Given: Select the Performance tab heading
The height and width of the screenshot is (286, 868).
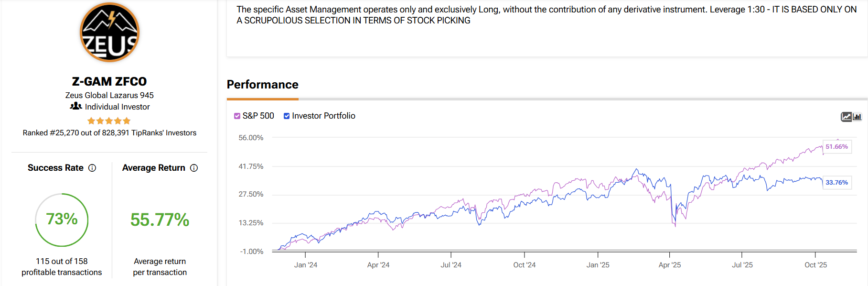Looking at the screenshot, I should point(262,85).
